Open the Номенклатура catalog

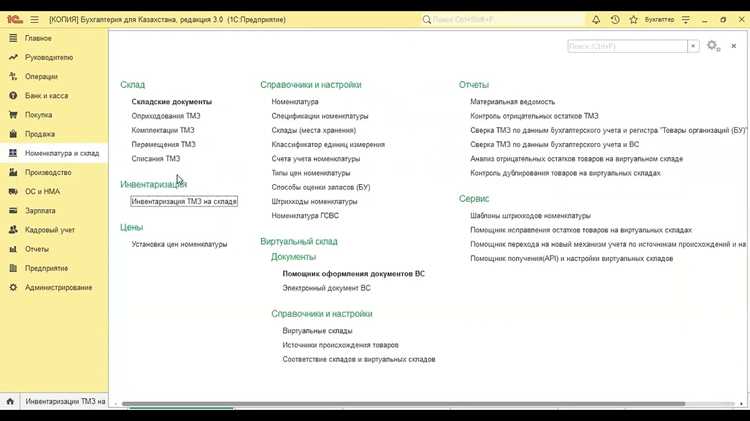pos(295,101)
